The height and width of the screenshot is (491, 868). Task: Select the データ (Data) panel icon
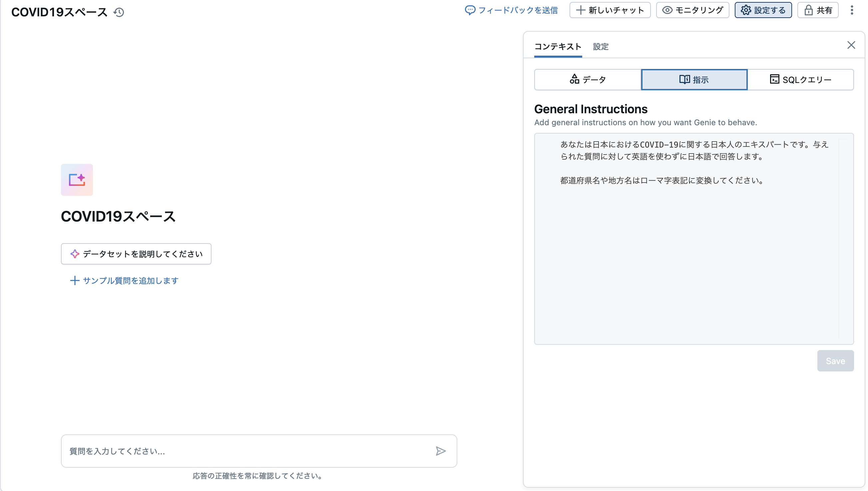(575, 79)
